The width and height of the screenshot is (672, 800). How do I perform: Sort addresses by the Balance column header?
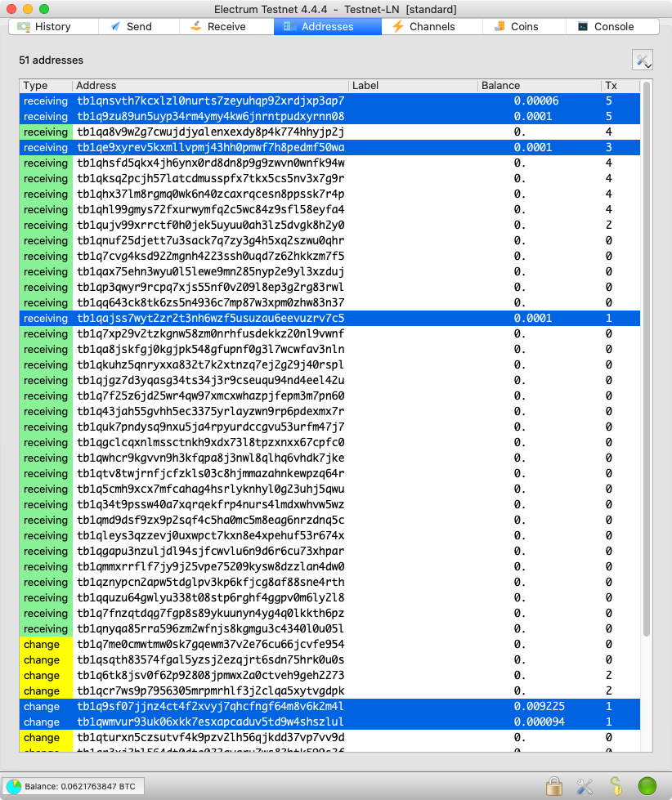pos(539,86)
